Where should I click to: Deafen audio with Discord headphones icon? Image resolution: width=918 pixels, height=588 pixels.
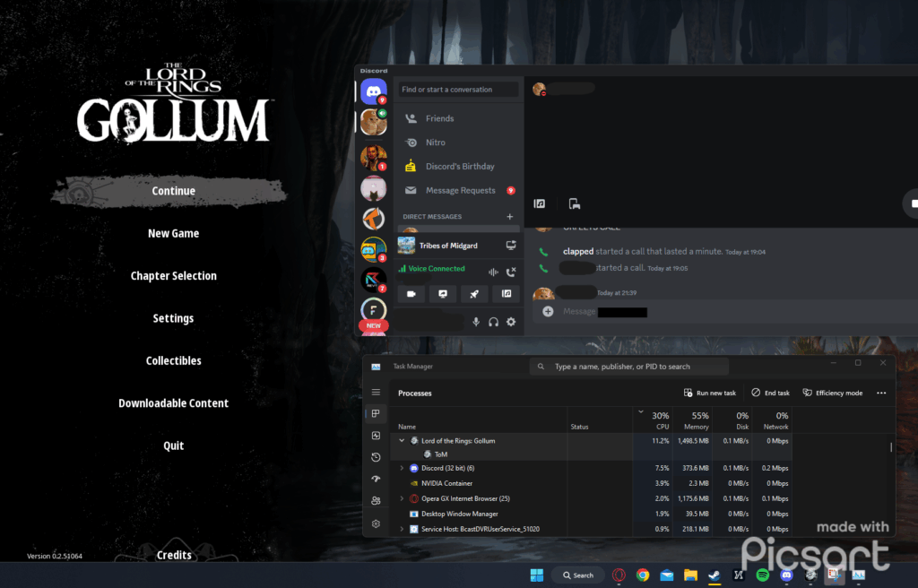tap(494, 322)
